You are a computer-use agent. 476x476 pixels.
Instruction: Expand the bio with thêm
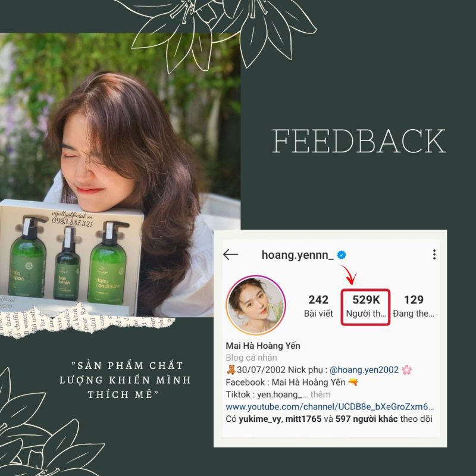pos(320,394)
